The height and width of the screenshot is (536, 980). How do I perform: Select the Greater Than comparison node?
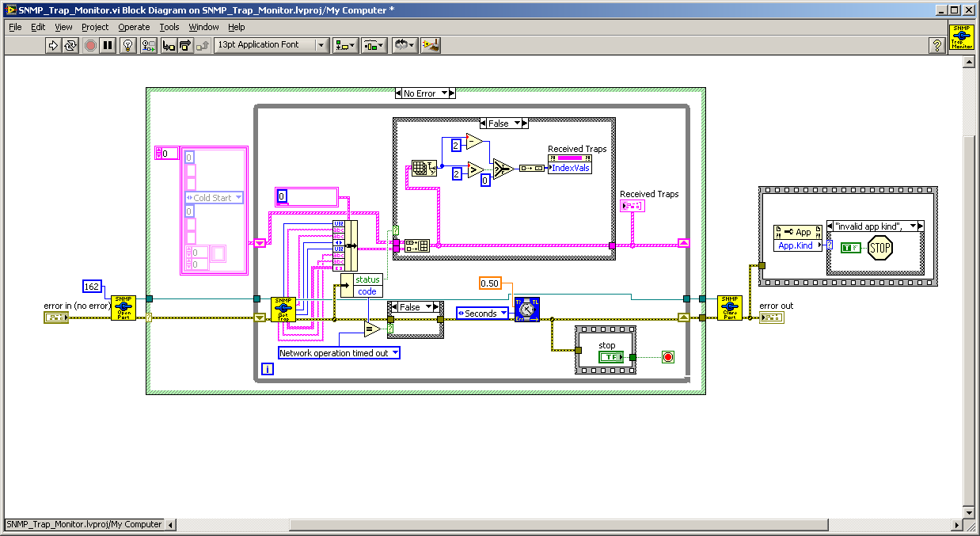pyautogui.click(x=475, y=169)
